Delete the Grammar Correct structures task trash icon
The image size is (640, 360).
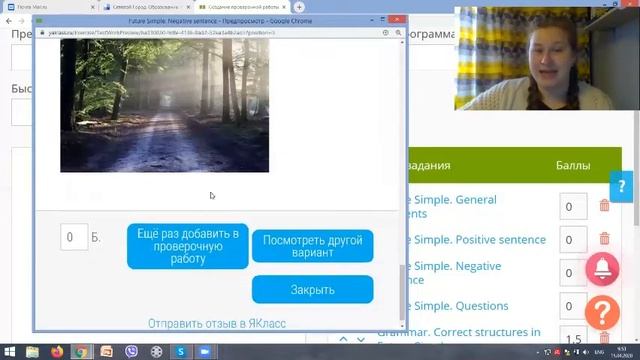[x=604, y=338]
